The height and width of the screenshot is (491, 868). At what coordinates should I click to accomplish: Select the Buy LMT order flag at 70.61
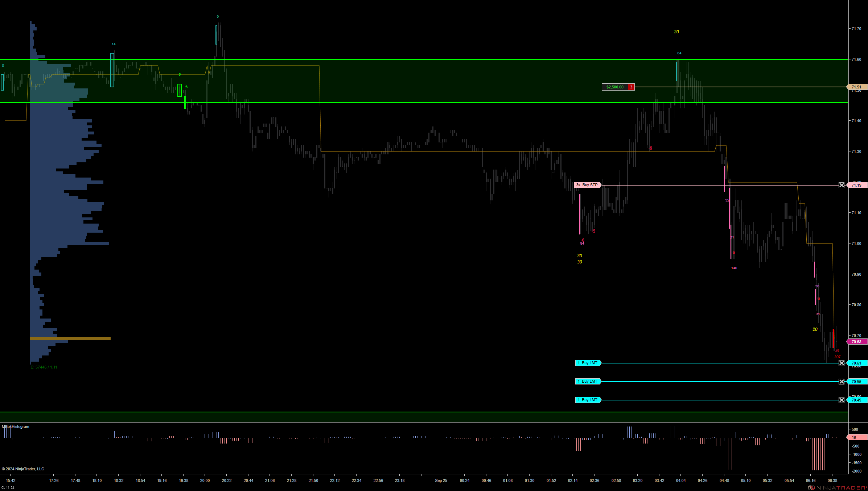point(588,363)
